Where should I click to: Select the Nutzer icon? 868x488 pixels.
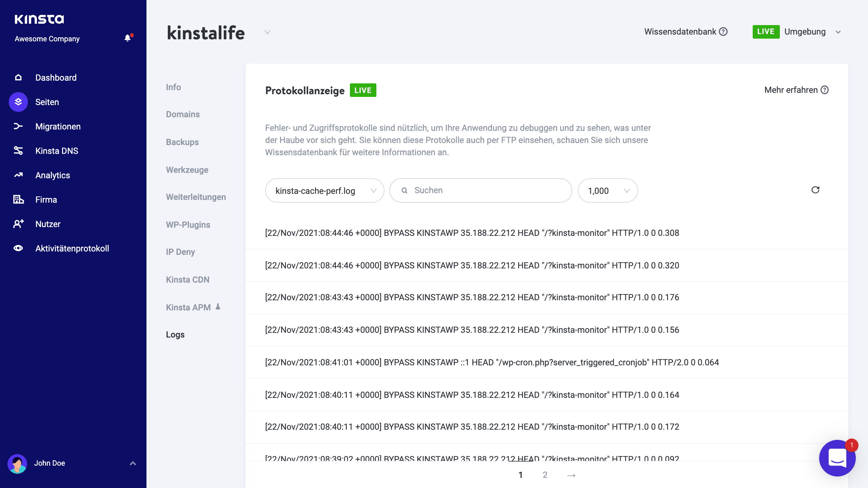pyautogui.click(x=18, y=224)
